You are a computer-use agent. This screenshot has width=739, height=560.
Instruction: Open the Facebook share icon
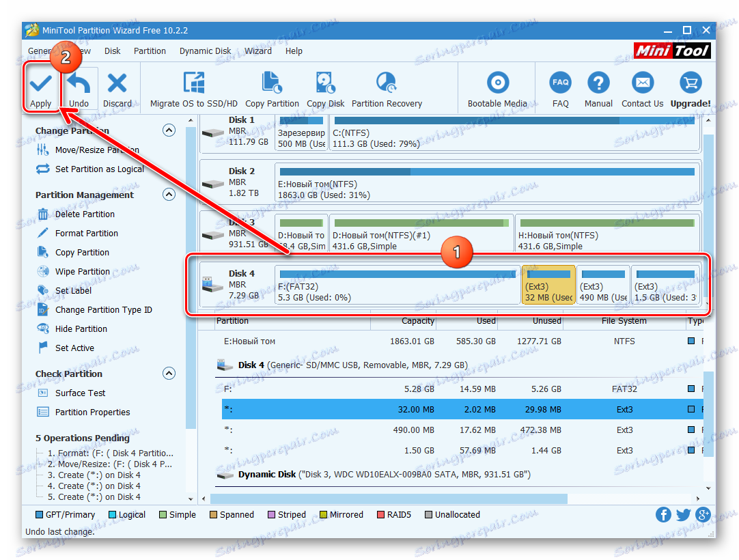663,514
